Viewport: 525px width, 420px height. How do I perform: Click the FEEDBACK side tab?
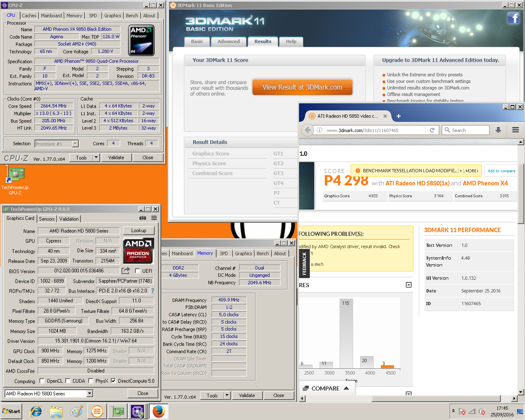click(x=304, y=263)
